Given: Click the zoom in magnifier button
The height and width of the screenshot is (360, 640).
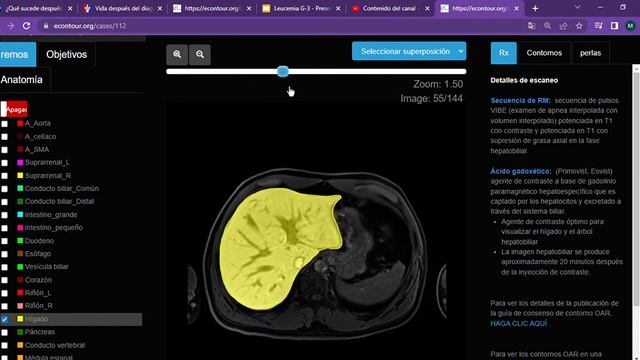Looking at the screenshot, I should 177,54.
